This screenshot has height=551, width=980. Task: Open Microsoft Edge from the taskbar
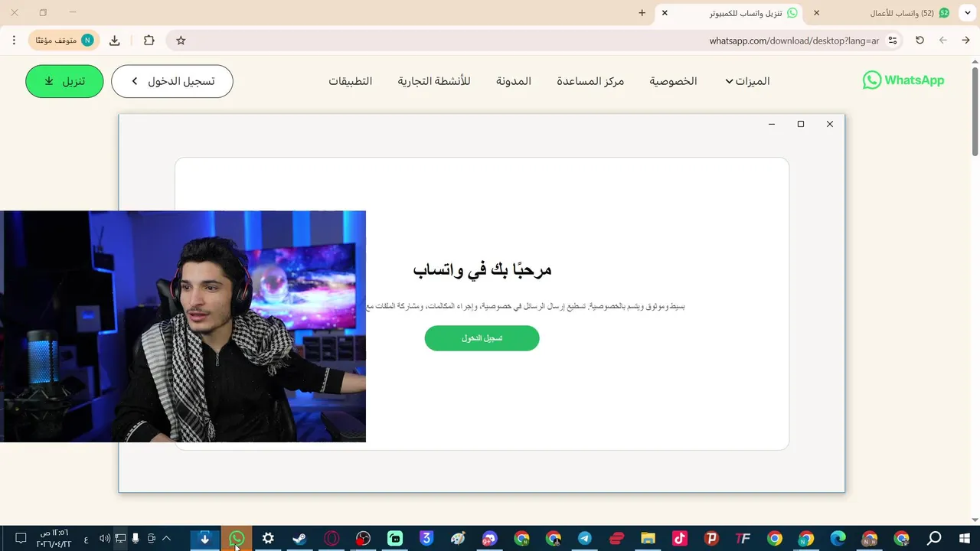pos(838,539)
